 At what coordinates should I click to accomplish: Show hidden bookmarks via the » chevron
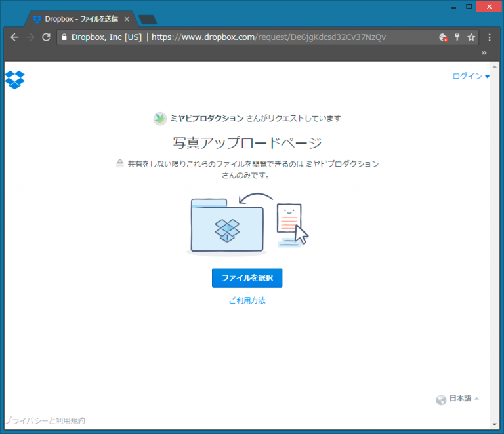click(484, 52)
